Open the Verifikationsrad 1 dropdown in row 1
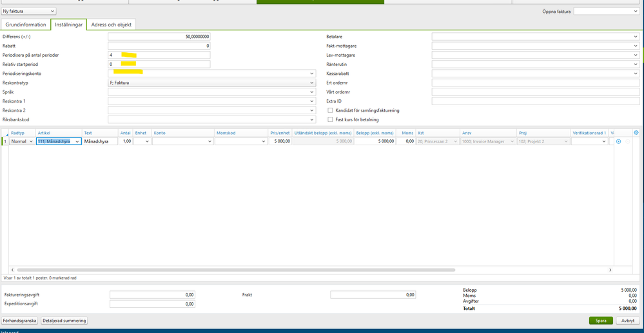The height and width of the screenshot is (333, 644). pyautogui.click(x=589, y=141)
